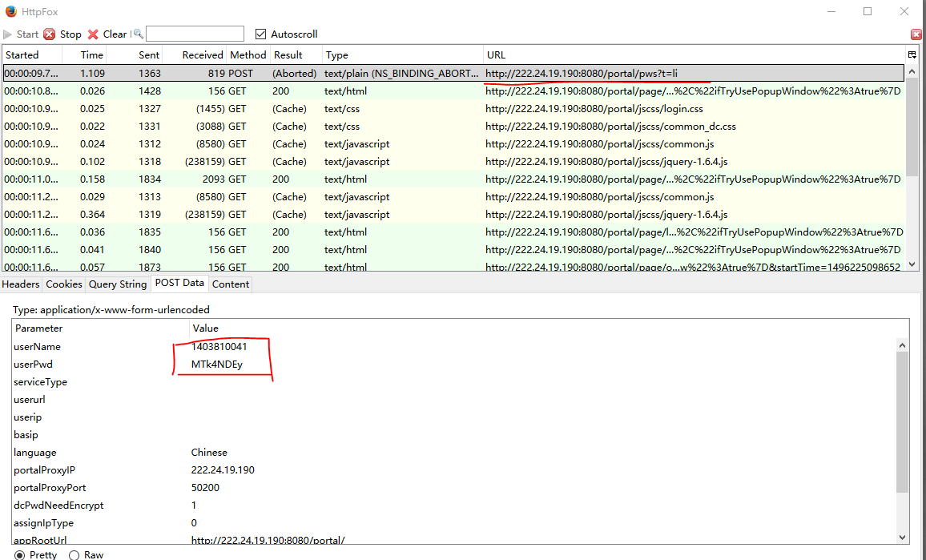
Task: Click the language value Chinese
Action: click(209, 453)
